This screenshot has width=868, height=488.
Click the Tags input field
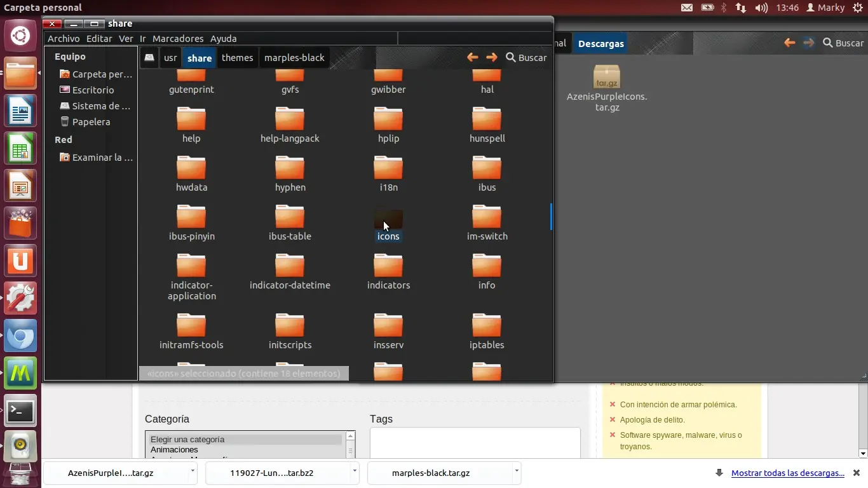pyautogui.click(x=475, y=442)
